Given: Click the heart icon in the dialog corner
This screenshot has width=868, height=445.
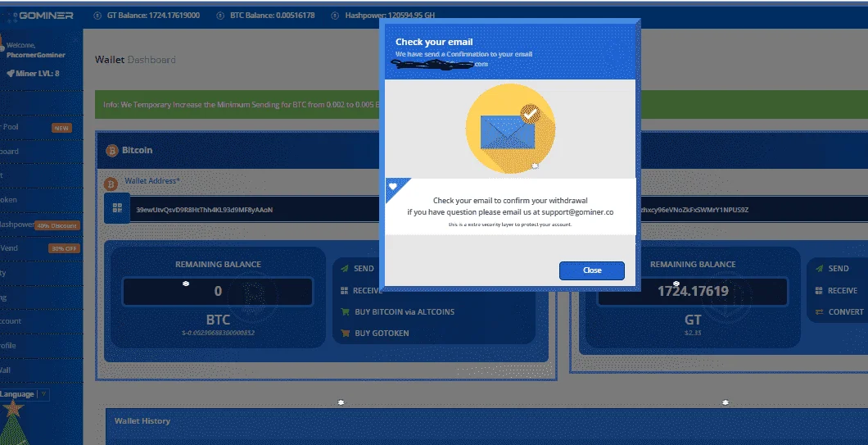Looking at the screenshot, I should 393,186.
